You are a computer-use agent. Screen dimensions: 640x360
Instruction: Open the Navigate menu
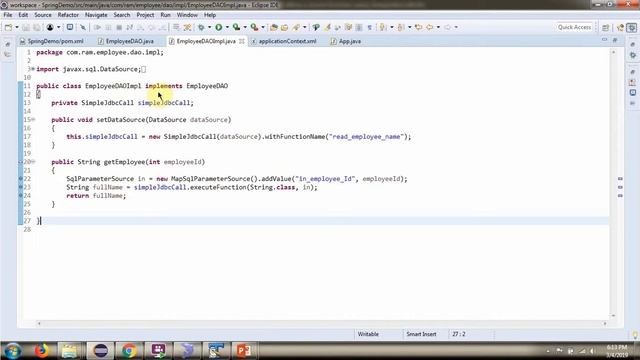(x=96, y=15)
